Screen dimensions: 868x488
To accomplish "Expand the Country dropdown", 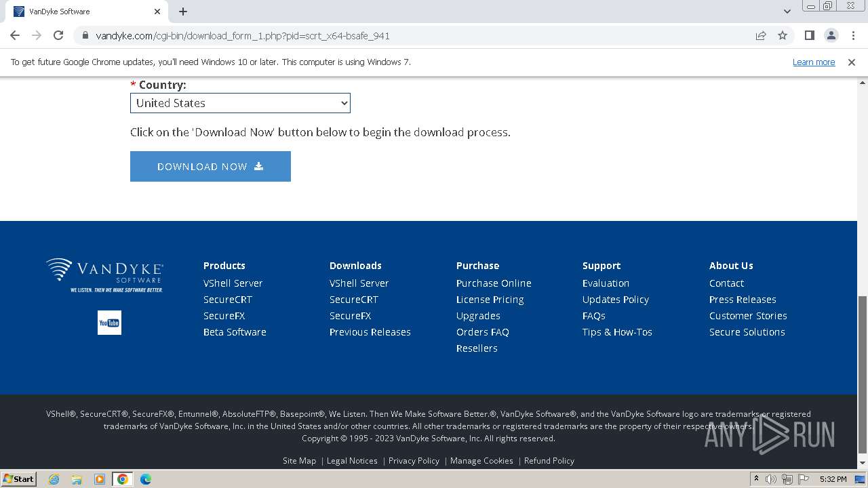I will click(x=240, y=103).
